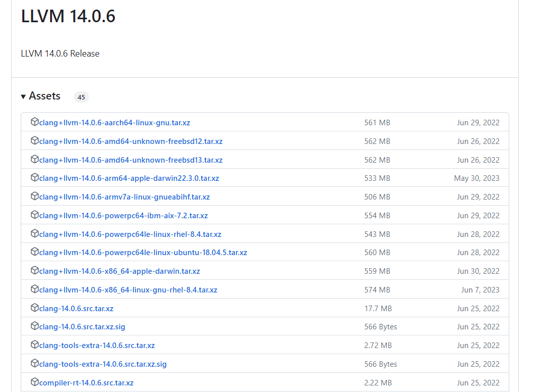Image resolution: width=534 pixels, height=392 pixels.
Task: Click the Assets count badge 45
Action: tap(81, 97)
